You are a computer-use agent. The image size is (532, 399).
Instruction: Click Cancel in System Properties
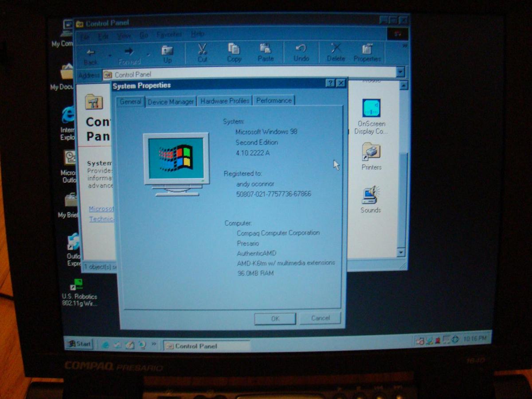click(x=321, y=318)
